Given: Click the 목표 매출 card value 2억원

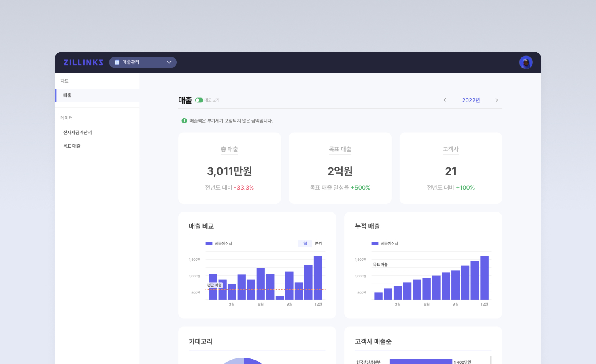Looking at the screenshot, I should click(340, 171).
